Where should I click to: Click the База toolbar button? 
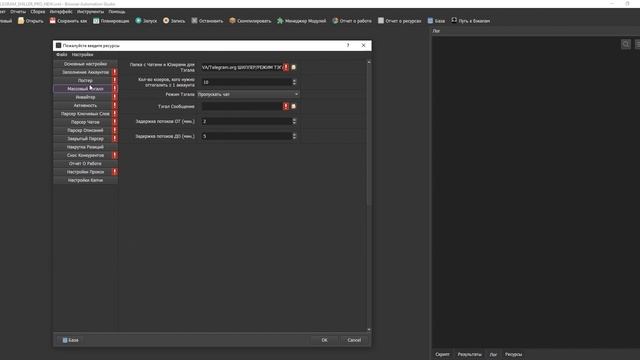point(436,21)
